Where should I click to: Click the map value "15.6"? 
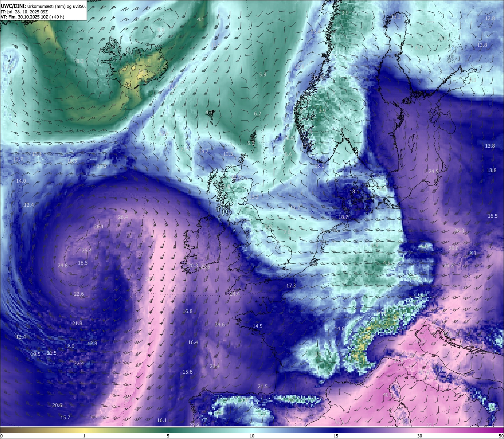pos(187,372)
